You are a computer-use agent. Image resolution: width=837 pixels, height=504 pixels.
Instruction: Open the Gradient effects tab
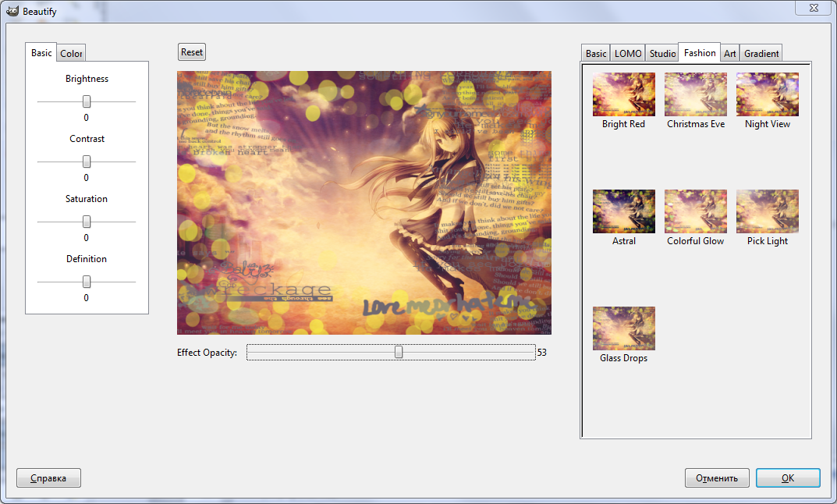click(761, 53)
